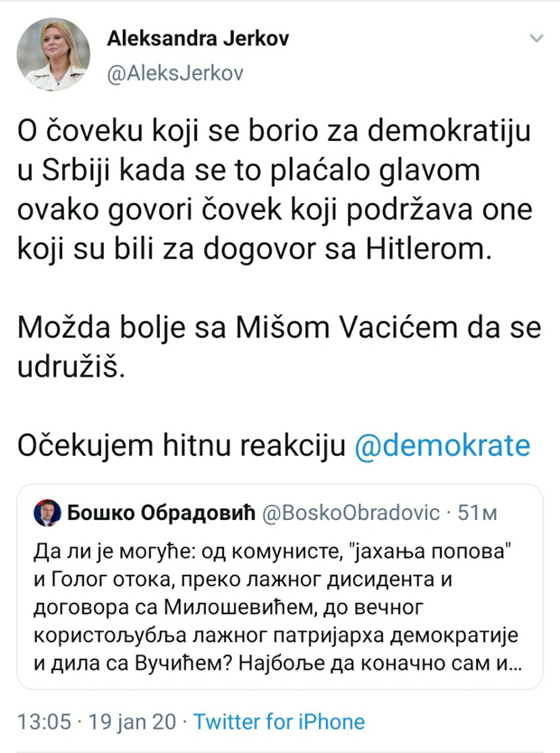
Task: Click the Twitter for iPhone source link
Action: pos(279,721)
